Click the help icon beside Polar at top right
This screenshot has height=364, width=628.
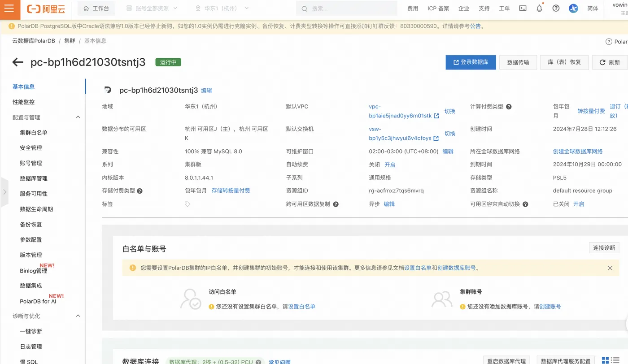609,42
